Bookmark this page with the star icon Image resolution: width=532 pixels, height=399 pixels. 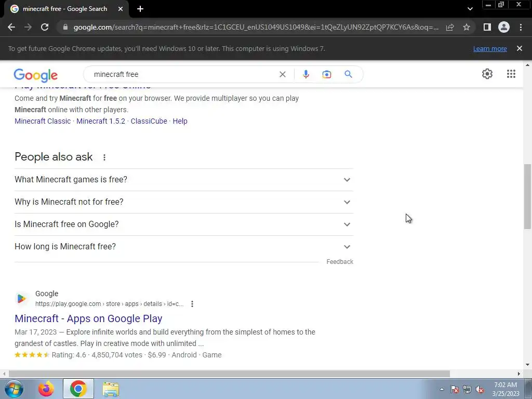467,27
